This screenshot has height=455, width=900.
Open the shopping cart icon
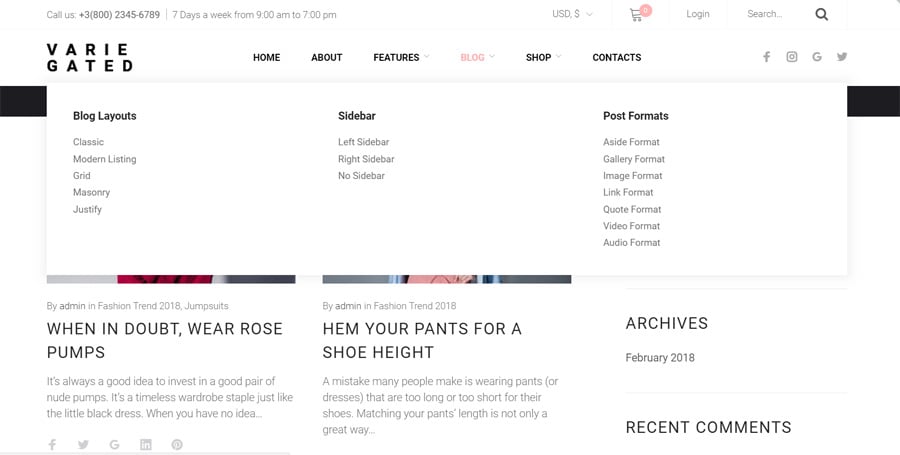636,15
